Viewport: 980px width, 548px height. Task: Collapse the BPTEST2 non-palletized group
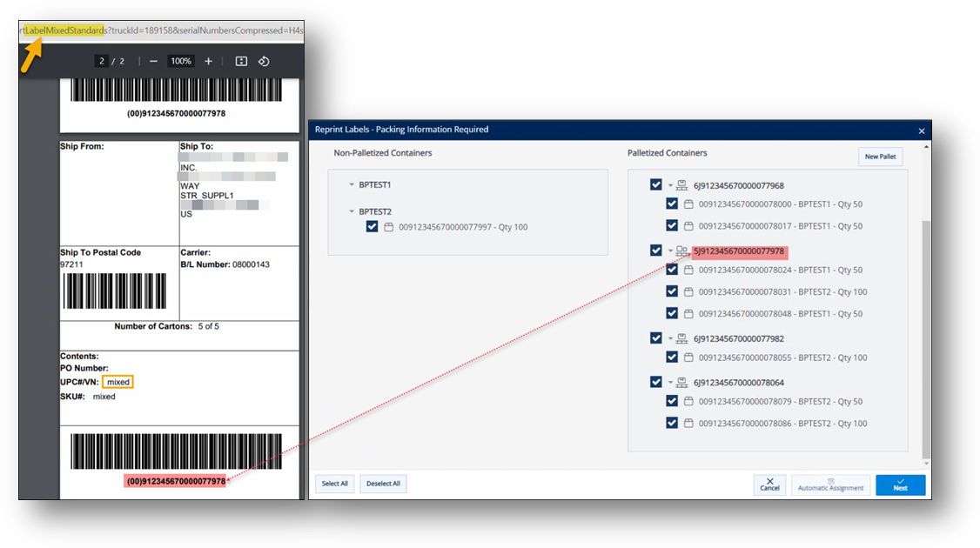tap(352, 211)
